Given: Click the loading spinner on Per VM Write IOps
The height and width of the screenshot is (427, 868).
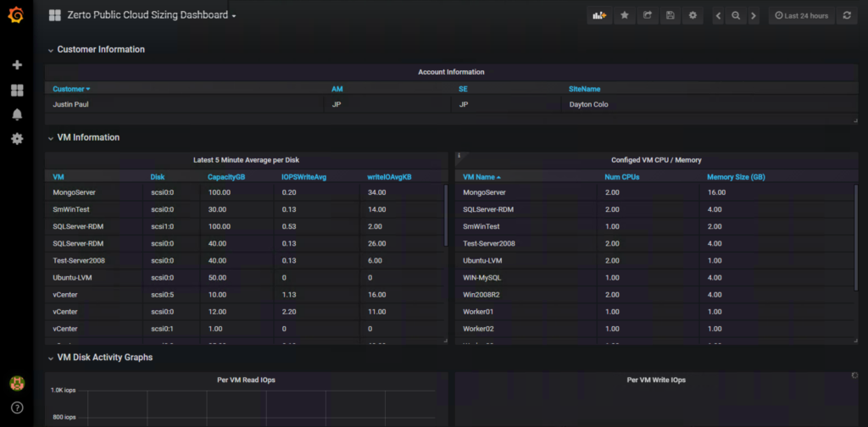Looking at the screenshot, I should 854,375.
